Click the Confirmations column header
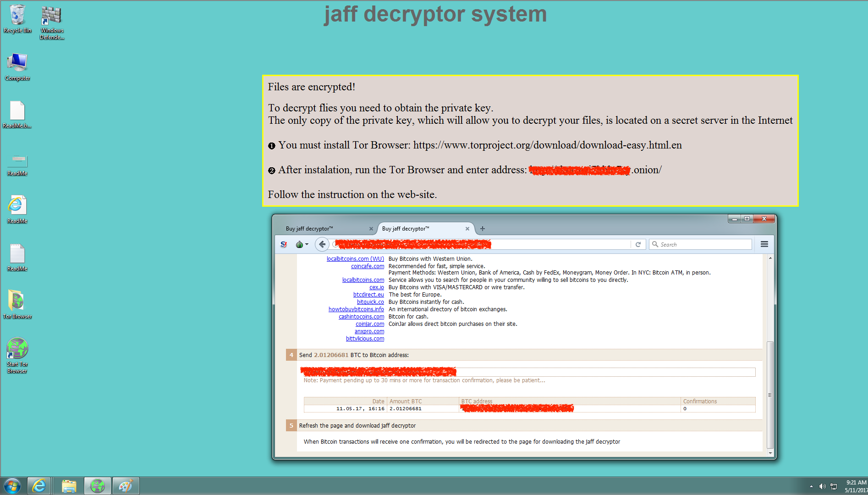 click(700, 401)
